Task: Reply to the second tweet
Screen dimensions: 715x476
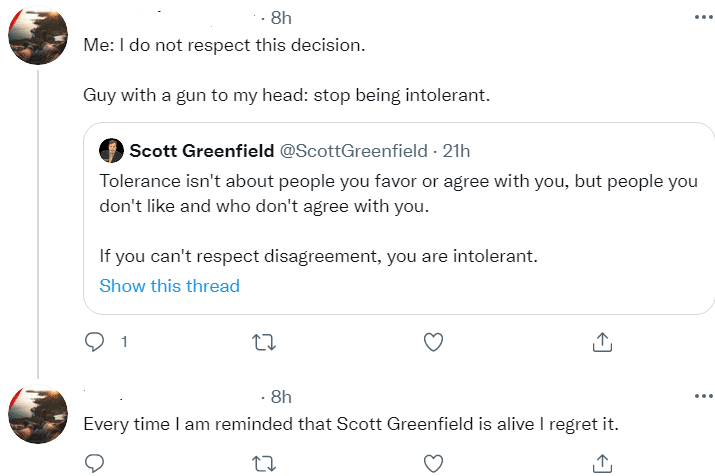Action: point(96,463)
